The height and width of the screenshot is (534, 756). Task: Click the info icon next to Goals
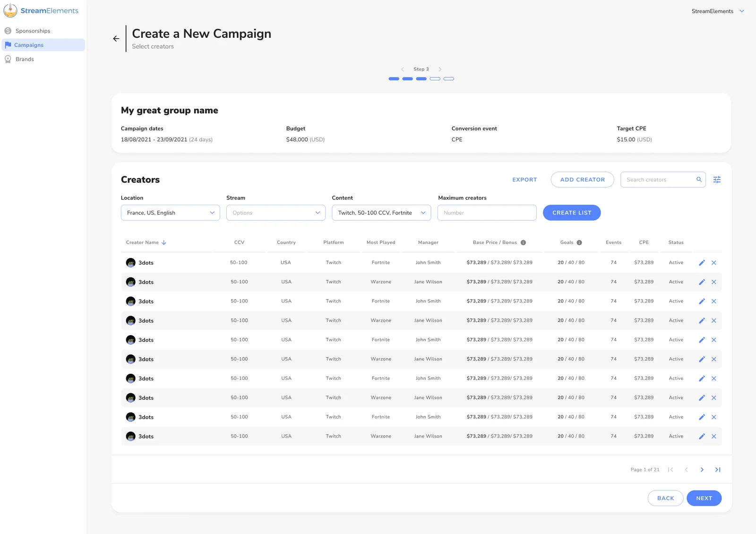point(579,242)
